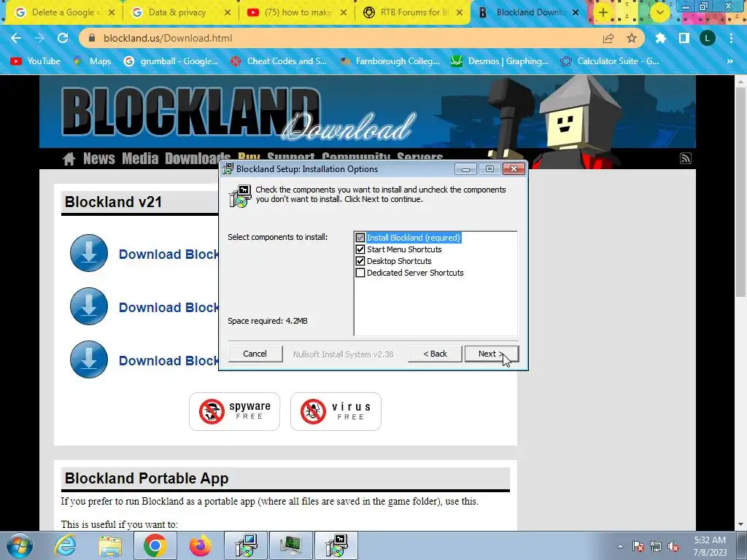Close the Data & privacy tab
The height and width of the screenshot is (560, 747).
[x=228, y=12]
